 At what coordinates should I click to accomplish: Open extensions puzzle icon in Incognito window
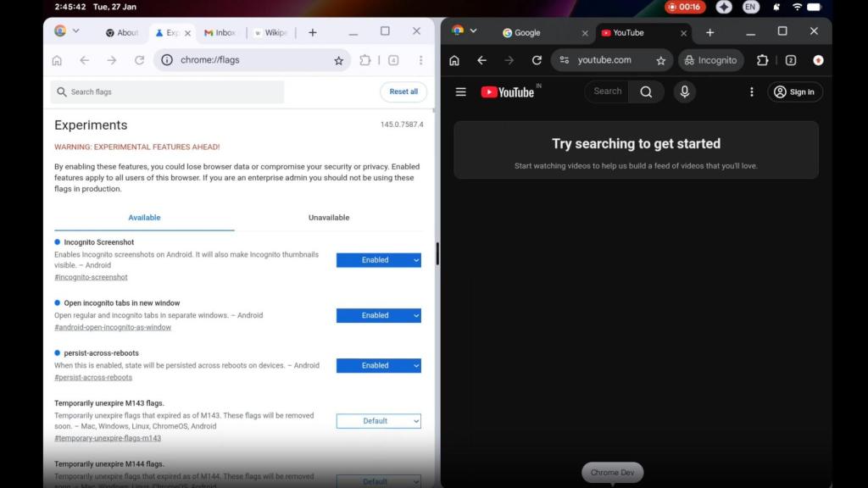[762, 60]
